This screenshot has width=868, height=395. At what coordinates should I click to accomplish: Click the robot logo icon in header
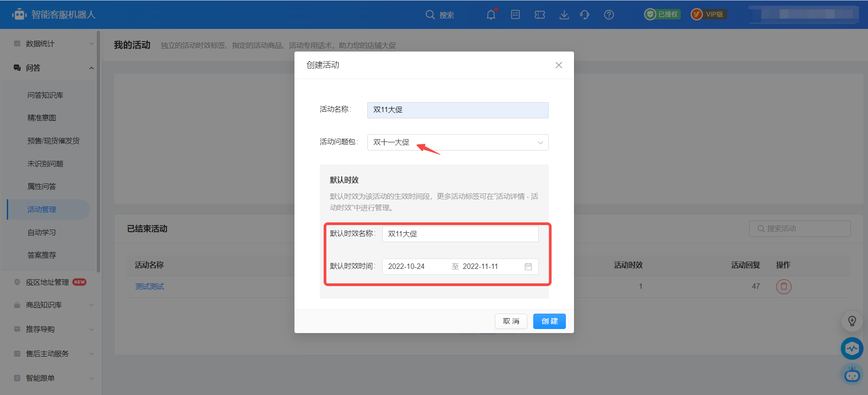pos(19,14)
